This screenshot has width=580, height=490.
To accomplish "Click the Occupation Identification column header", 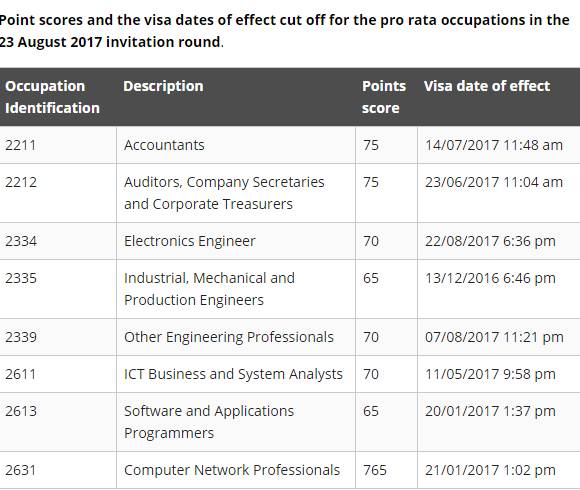I will (x=52, y=97).
